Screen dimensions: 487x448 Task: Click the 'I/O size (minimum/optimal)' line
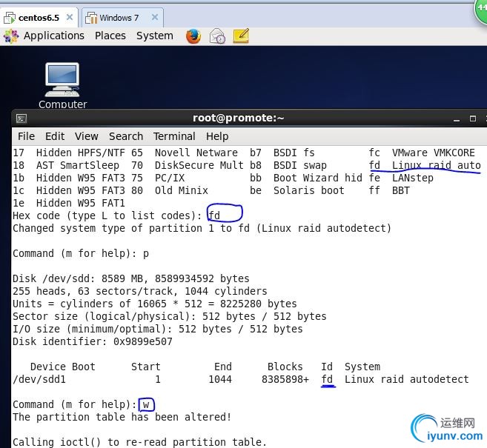(x=157, y=329)
